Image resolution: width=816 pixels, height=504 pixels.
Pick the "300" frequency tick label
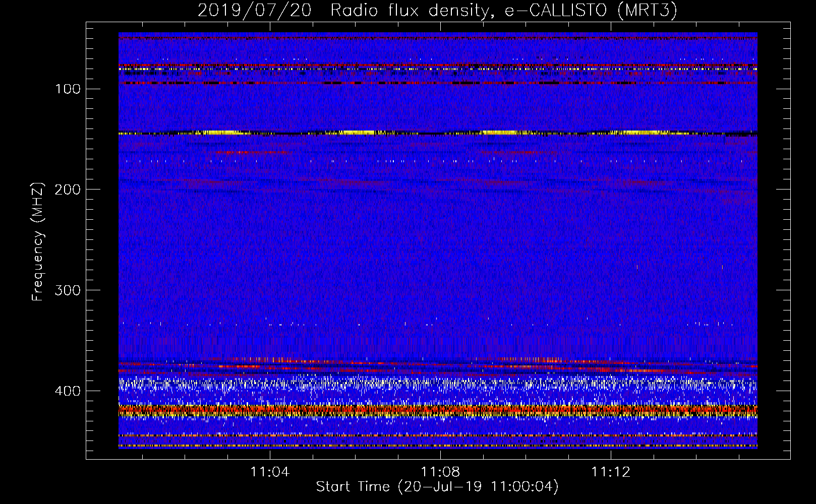(68, 290)
